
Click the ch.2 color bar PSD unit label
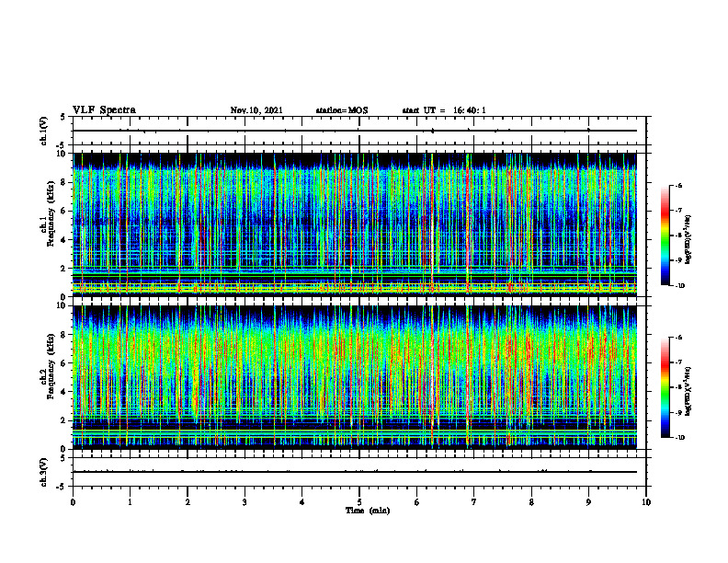688,391
